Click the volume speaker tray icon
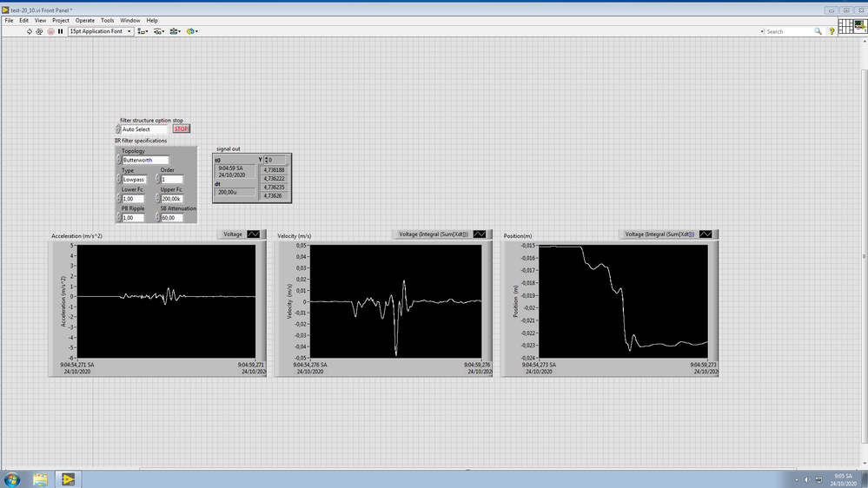 (807, 479)
